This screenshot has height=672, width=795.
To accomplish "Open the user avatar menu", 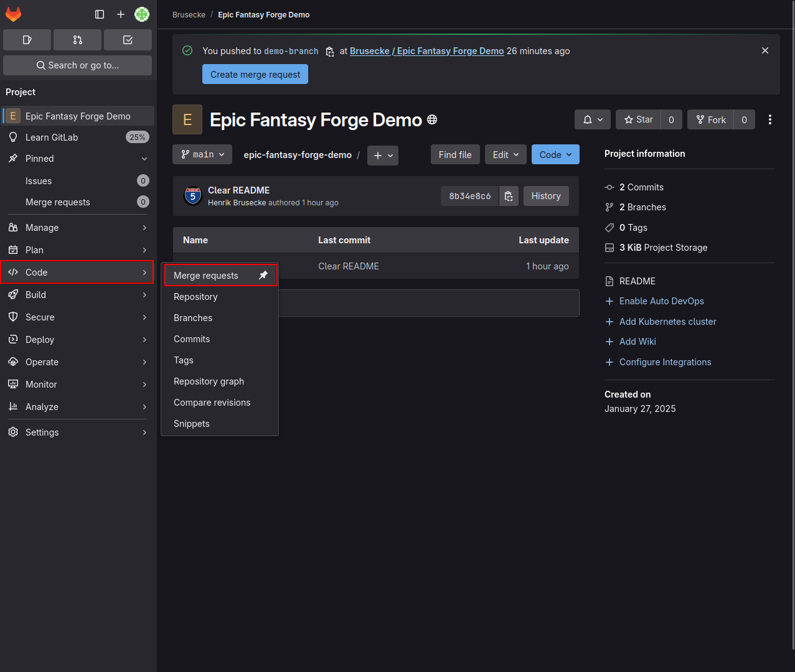I will (142, 14).
